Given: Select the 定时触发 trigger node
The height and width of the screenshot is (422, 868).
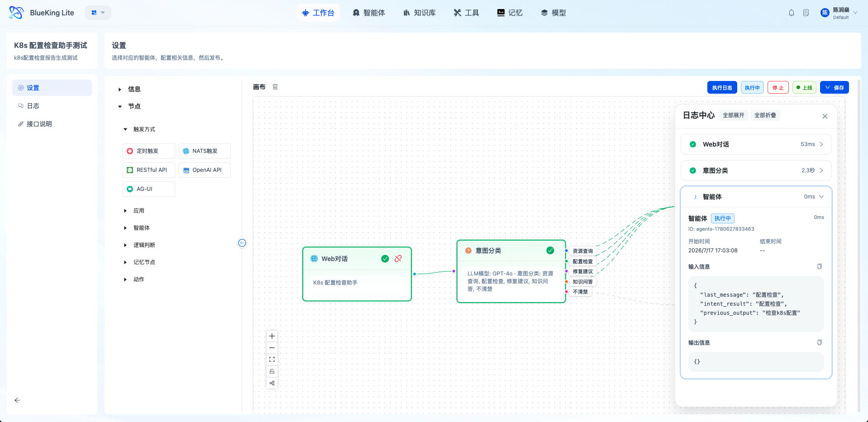Looking at the screenshot, I should click(148, 151).
